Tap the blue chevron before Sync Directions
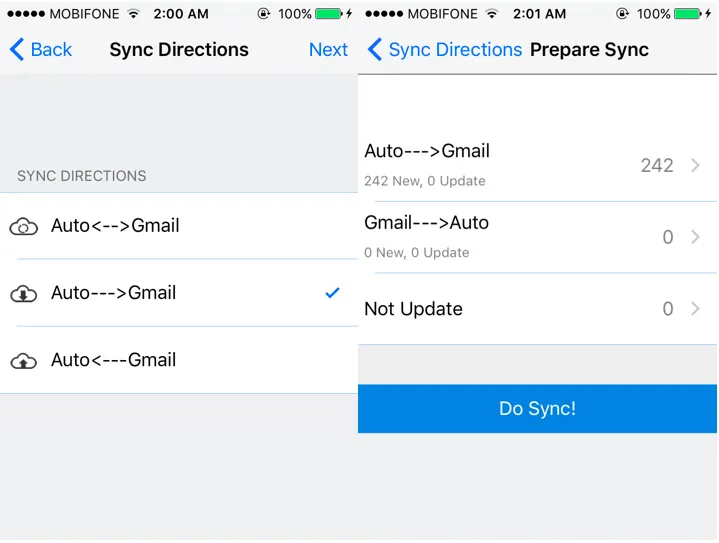This screenshot has width=719, height=543. point(375,50)
